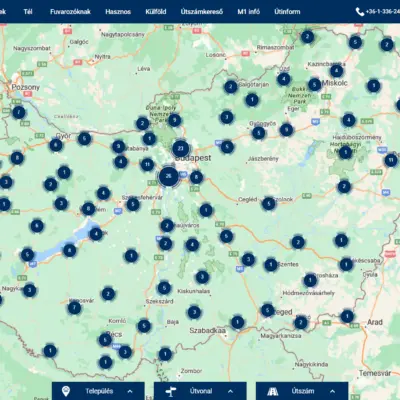
Task: Go to the M1 infó page
Action: coord(249,12)
